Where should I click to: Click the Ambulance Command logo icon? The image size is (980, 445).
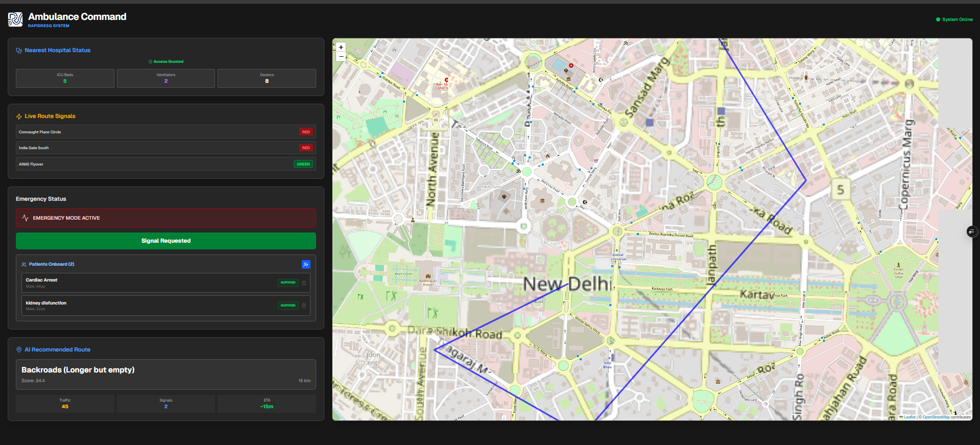(x=15, y=19)
